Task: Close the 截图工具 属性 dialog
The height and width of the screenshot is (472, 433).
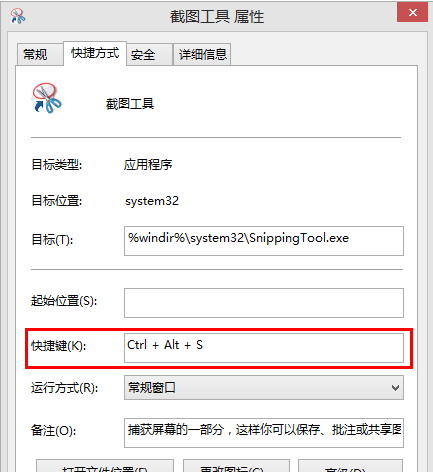Action: (x=412, y=13)
